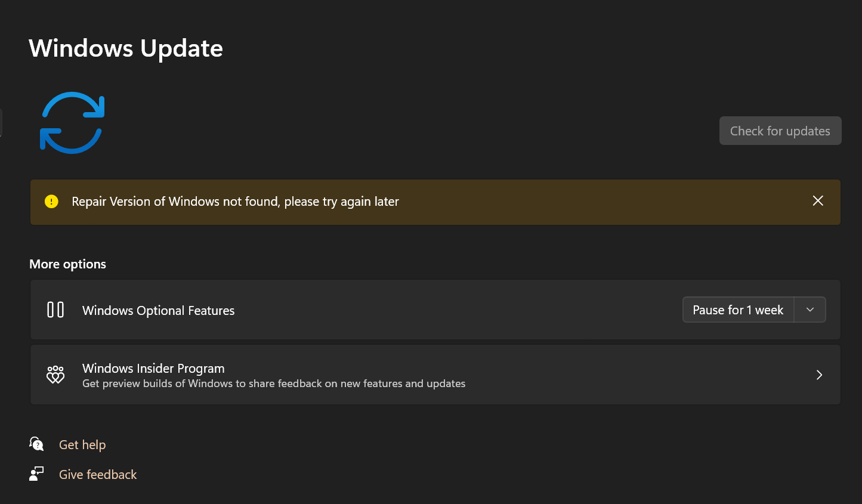The width and height of the screenshot is (862, 504).
Task: Open the Give feedback link
Action: pyautogui.click(x=98, y=474)
